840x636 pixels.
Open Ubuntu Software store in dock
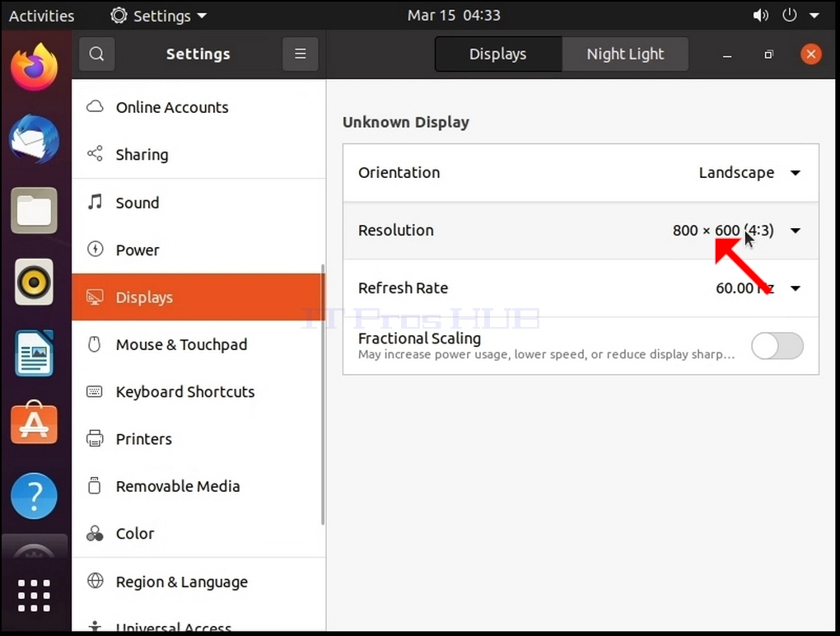(35, 423)
